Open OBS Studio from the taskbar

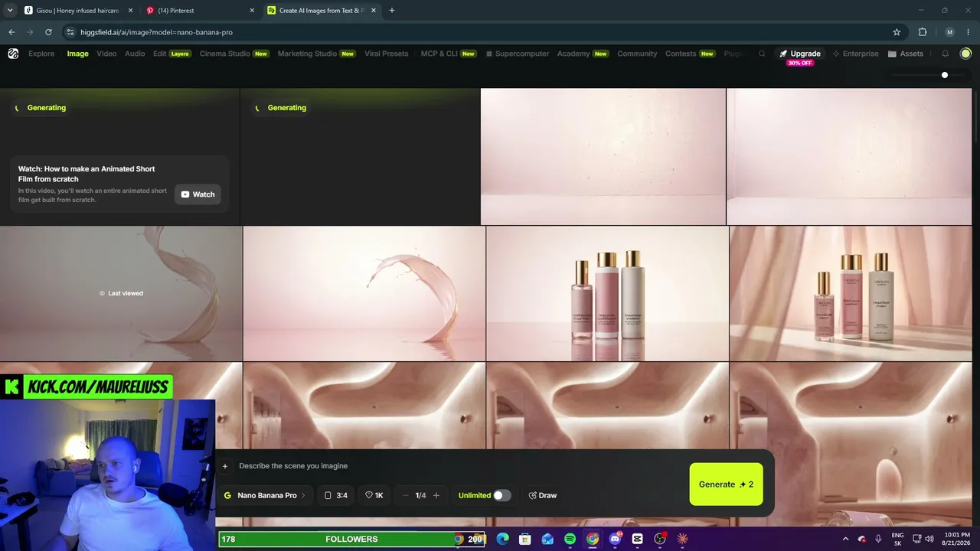tap(660, 539)
